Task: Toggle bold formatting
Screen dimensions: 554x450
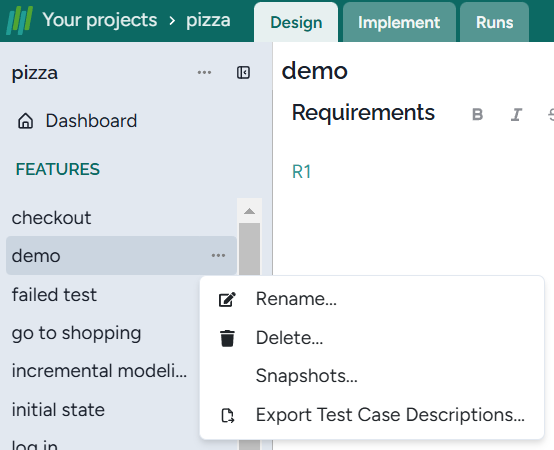Action: click(477, 114)
